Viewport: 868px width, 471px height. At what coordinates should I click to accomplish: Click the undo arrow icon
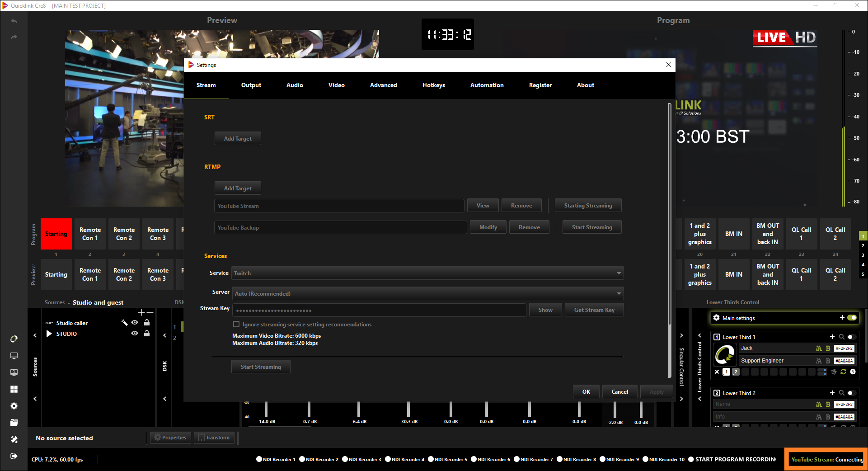pos(14,21)
